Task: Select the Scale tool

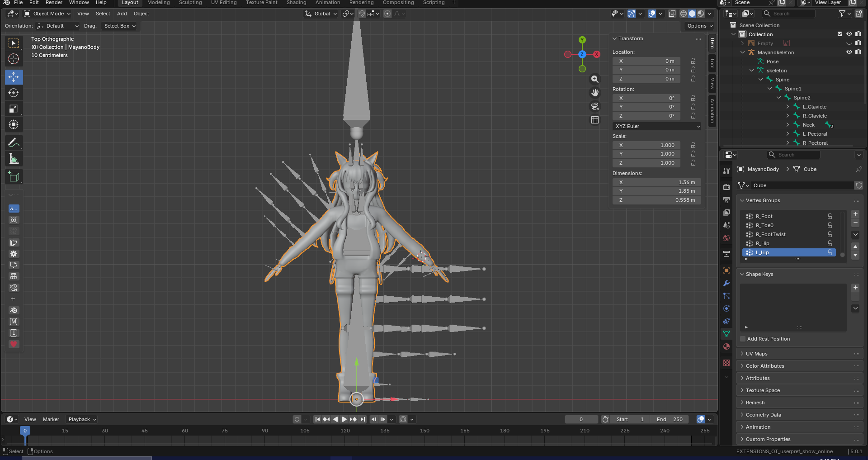Action: (14, 109)
